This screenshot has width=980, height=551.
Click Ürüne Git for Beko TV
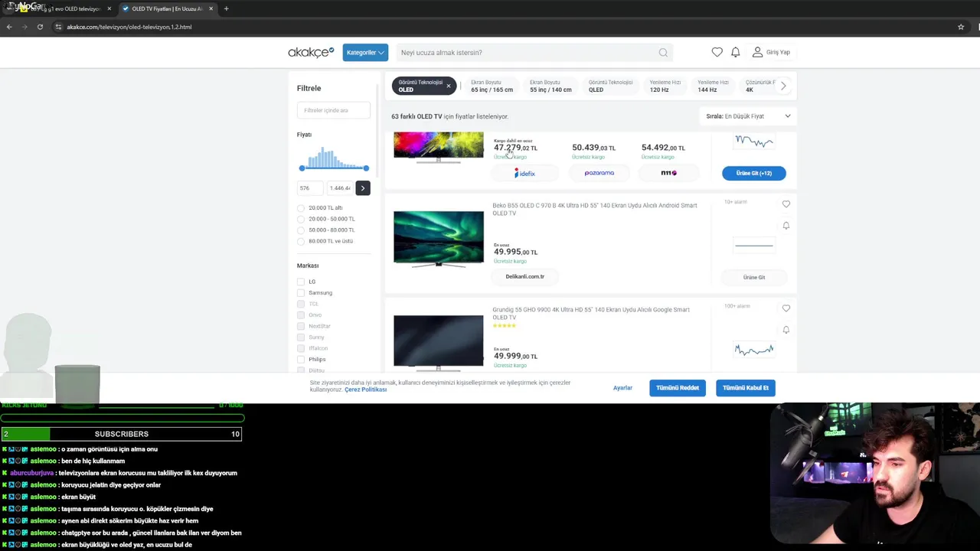[x=754, y=277]
